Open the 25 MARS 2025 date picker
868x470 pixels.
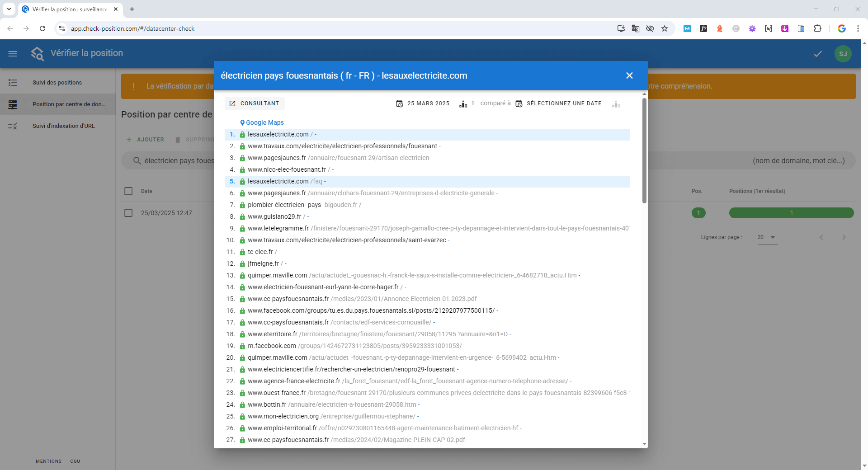coord(423,103)
